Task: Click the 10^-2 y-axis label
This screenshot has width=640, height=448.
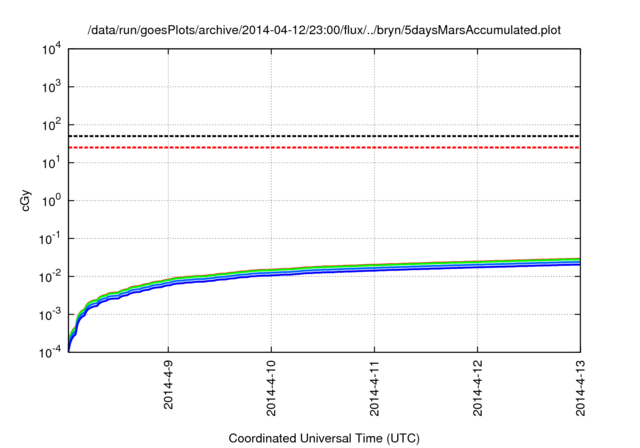Action: coord(50,277)
